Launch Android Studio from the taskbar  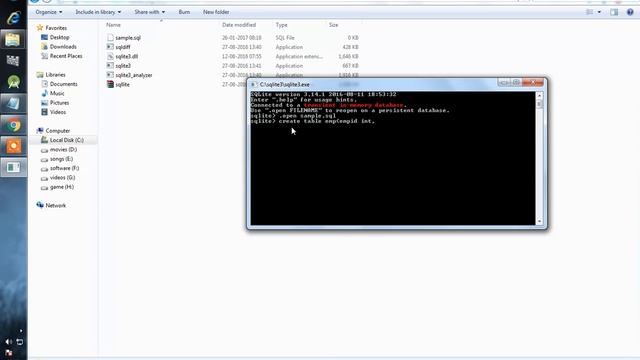13,82
